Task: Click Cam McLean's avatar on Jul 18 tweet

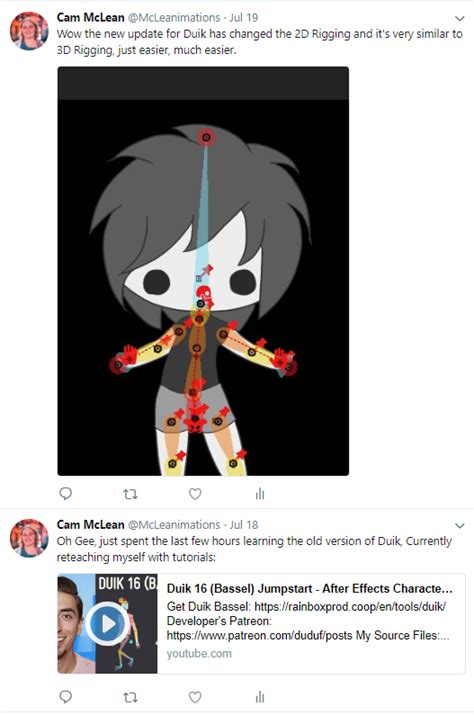Action: click(x=29, y=538)
